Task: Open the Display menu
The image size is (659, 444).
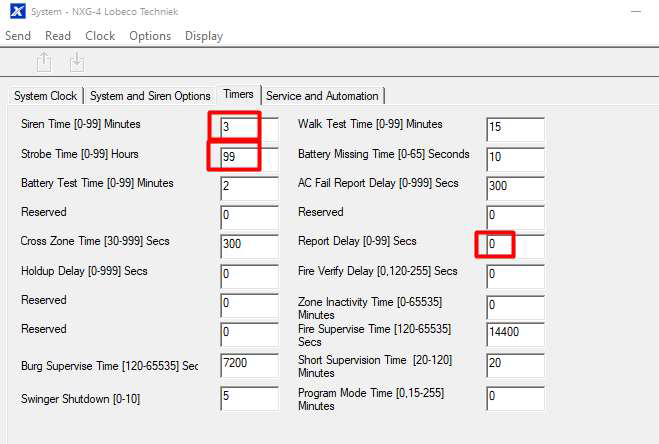Action: tap(204, 36)
